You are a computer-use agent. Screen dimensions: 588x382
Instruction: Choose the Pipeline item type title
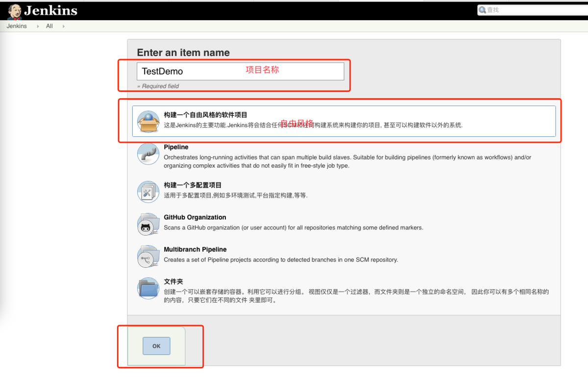176,147
